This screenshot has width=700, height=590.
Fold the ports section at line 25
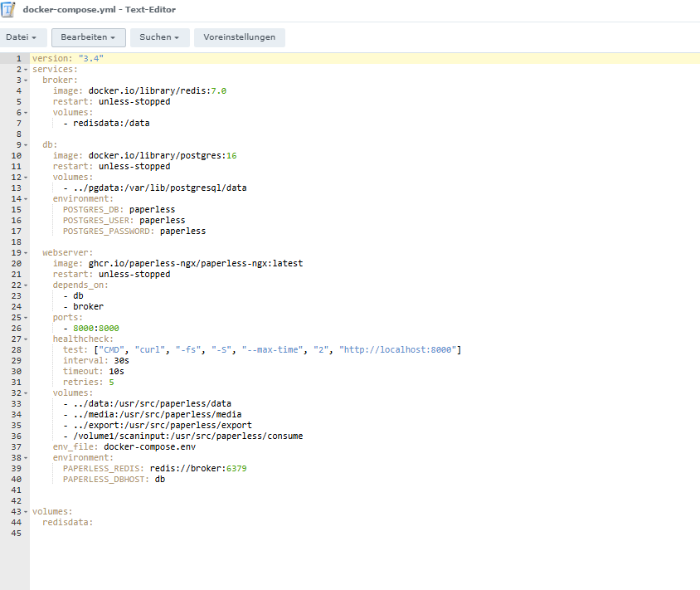(x=26, y=318)
